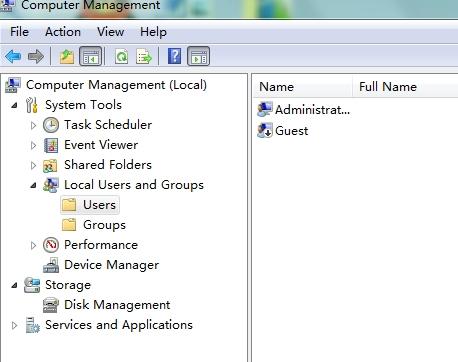Sort by the Name column header
The image size is (458, 362).
[302, 87]
